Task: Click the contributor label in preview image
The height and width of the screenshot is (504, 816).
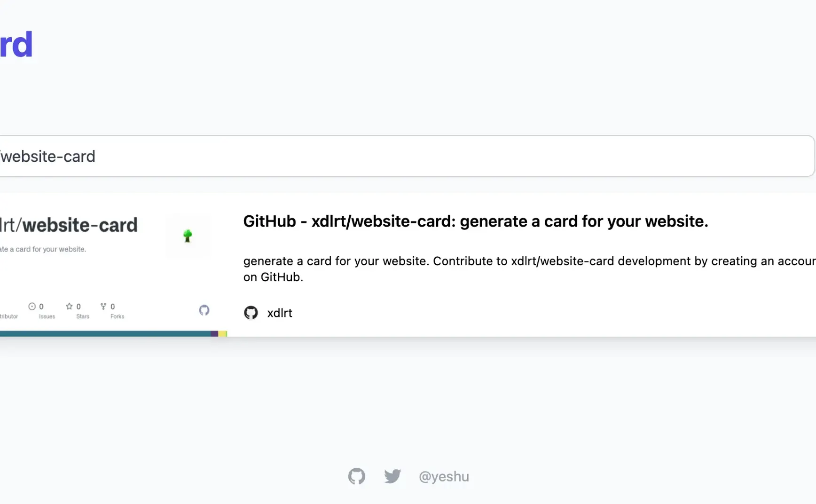Action: point(9,316)
